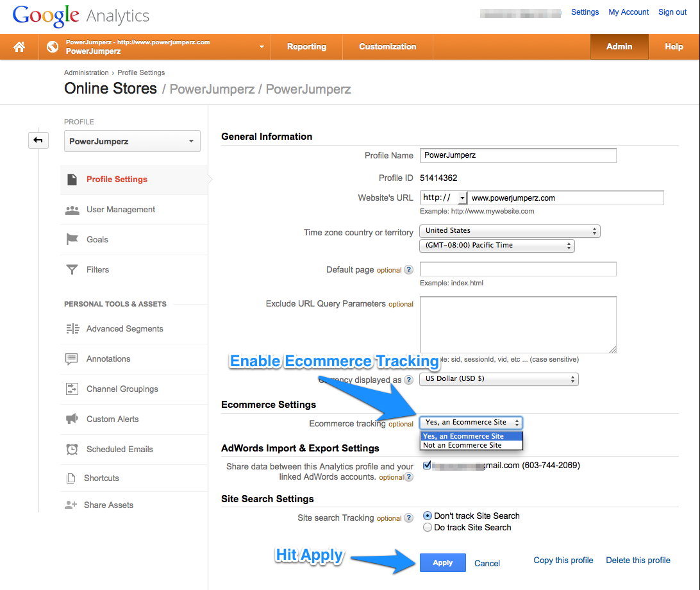
Task: Open the Reporting tab
Action: coord(306,47)
